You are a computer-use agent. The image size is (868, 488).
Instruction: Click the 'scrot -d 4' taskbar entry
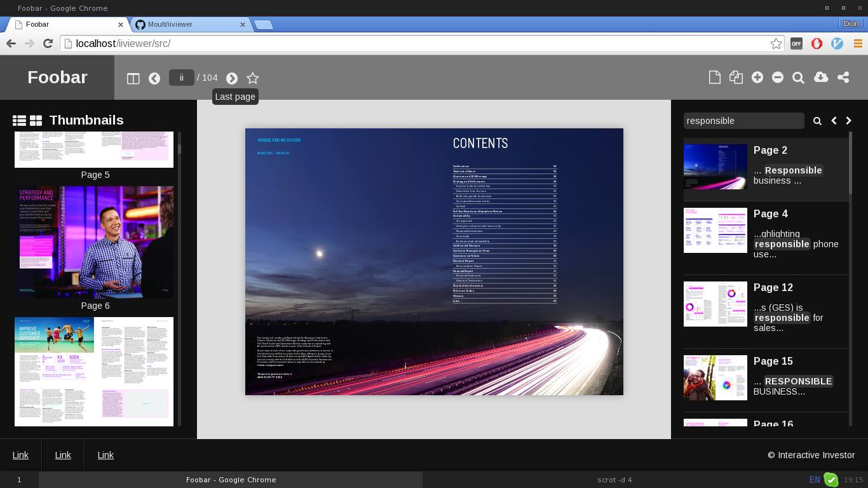pos(614,480)
